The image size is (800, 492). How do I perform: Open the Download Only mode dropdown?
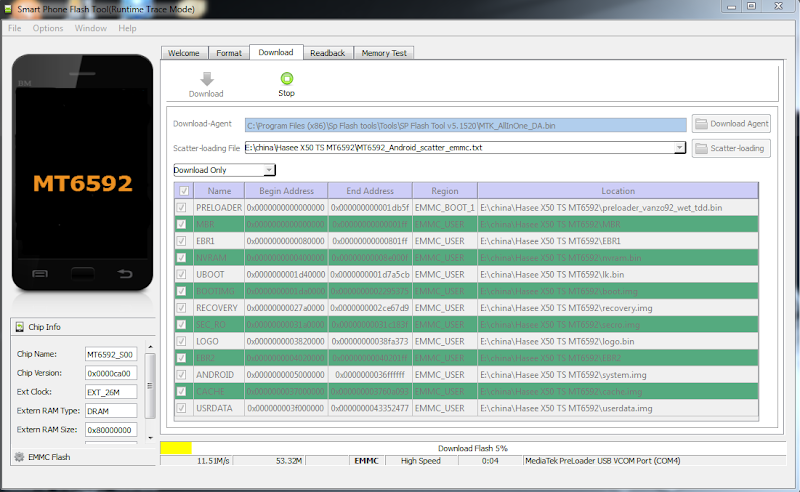tap(224, 170)
